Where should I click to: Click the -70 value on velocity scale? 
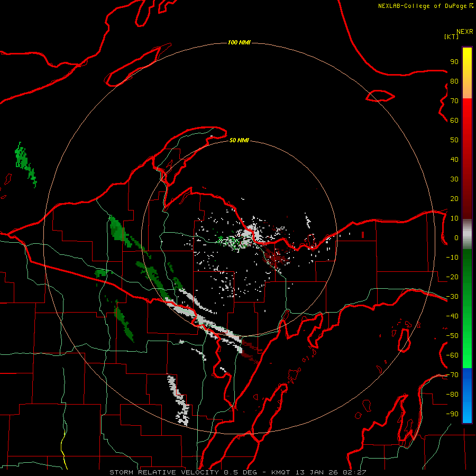tap(452, 375)
